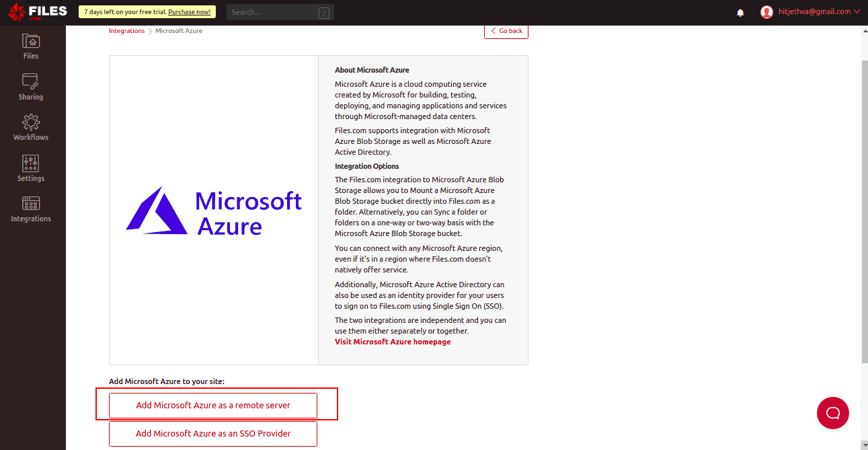This screenshot has width=868, height=450.
Task: Click the user avatar icon
Action: [x=766, y=12]
